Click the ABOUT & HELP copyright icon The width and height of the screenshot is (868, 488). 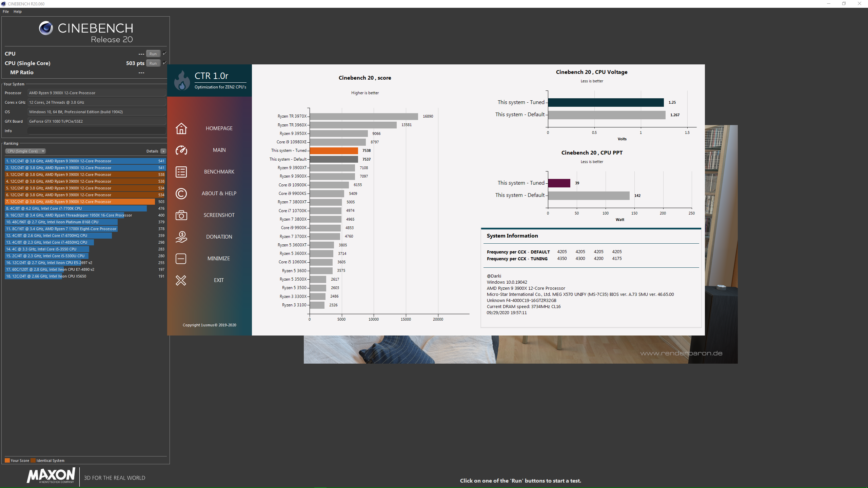(181, 194)
